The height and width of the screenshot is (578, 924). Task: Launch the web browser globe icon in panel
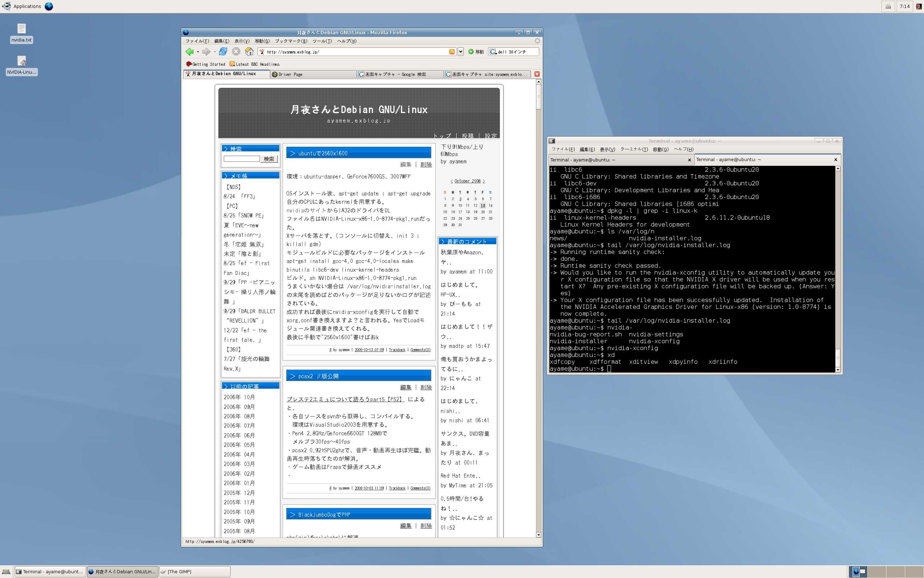tap(49, 6)
